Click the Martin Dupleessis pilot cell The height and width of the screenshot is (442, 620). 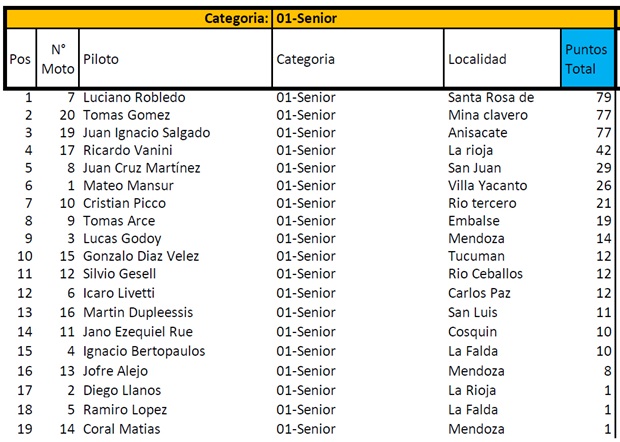(139, 312)
